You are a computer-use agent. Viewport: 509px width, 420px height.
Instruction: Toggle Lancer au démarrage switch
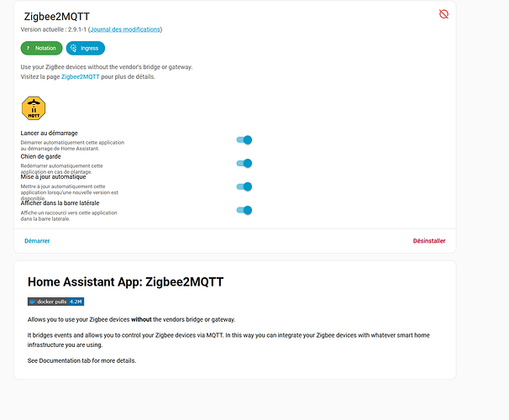pyautogui.click(x=244, y=140)
